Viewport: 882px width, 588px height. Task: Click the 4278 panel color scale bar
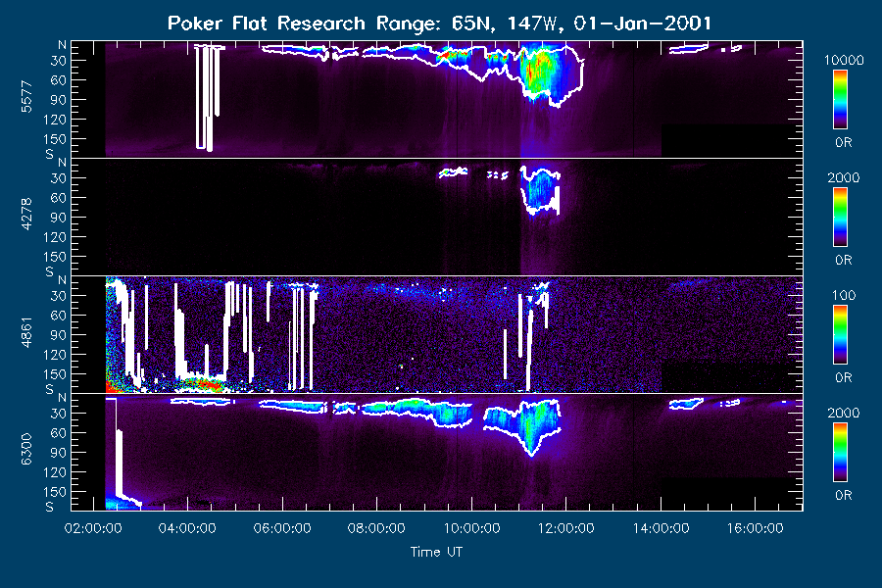(x=841, y=218)
